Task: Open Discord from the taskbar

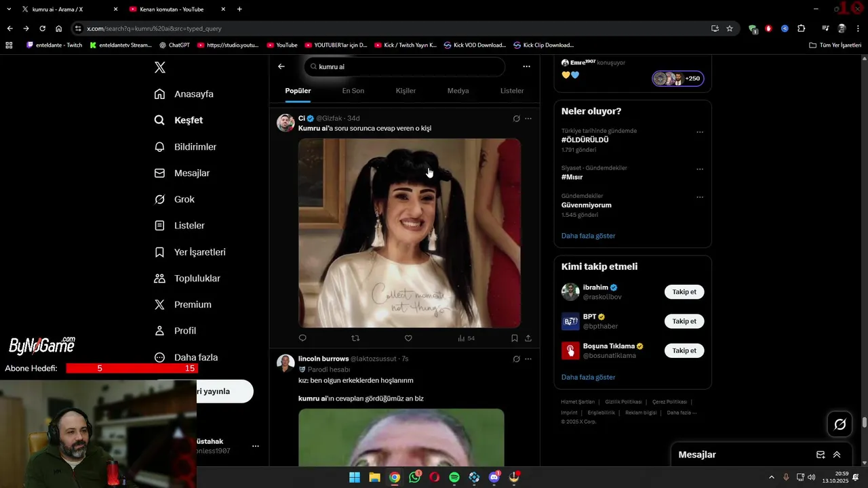Action: tap(494, 477)
